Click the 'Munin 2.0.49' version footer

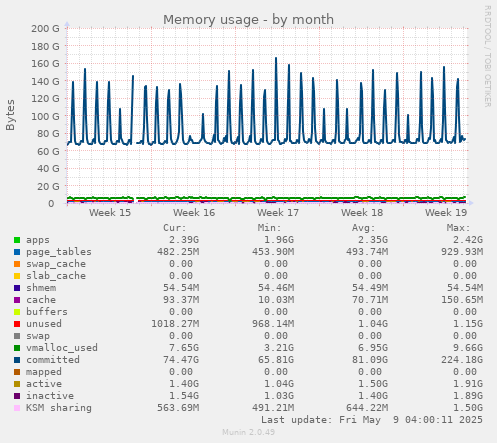click(249, 432)
